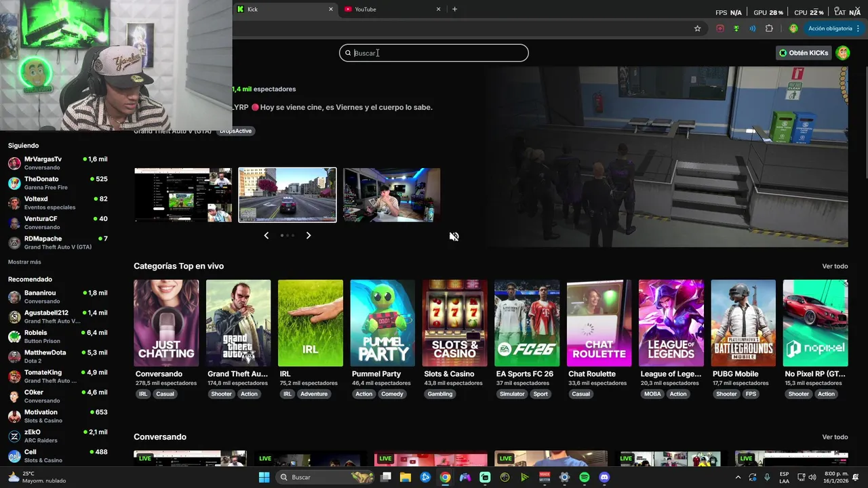Open TheDonato channel in sidebar
The width and height of the screenshot is (868, 488).
[58, 183]
